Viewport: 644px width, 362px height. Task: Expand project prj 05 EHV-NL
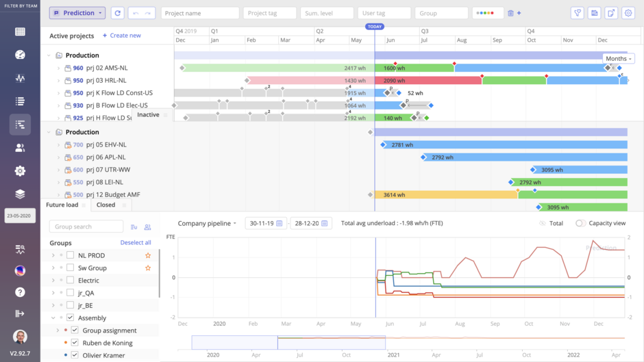coord(58,145)
